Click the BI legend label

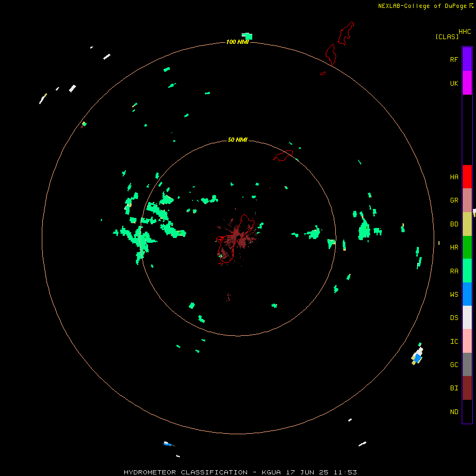(x=454, y=388)
